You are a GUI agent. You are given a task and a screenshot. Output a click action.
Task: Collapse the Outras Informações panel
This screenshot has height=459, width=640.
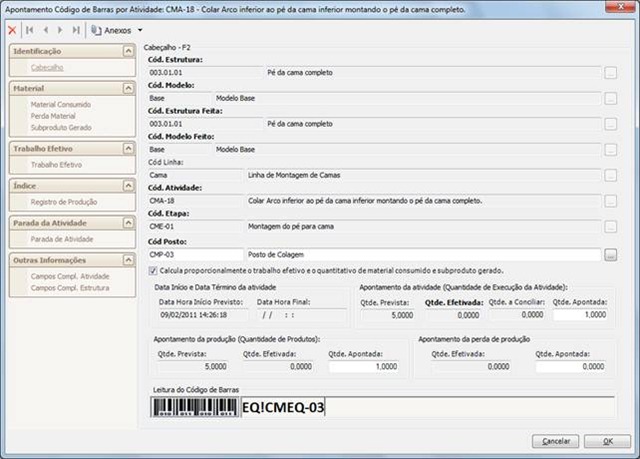(128, 260)
